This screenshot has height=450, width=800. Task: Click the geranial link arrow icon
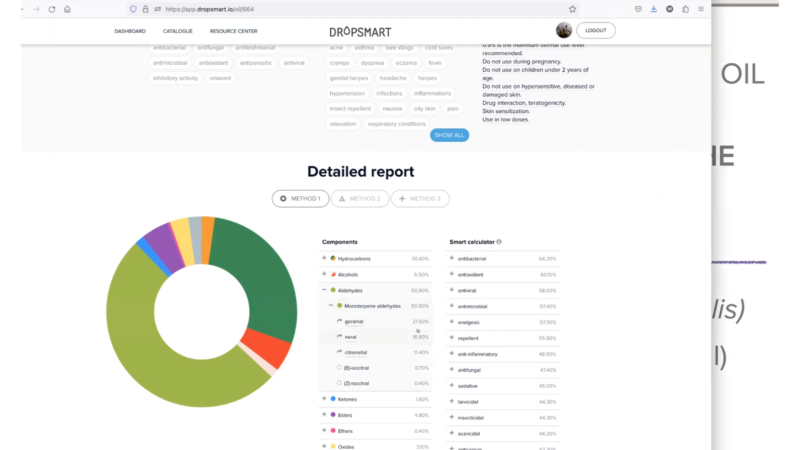[x=338, y=321]
